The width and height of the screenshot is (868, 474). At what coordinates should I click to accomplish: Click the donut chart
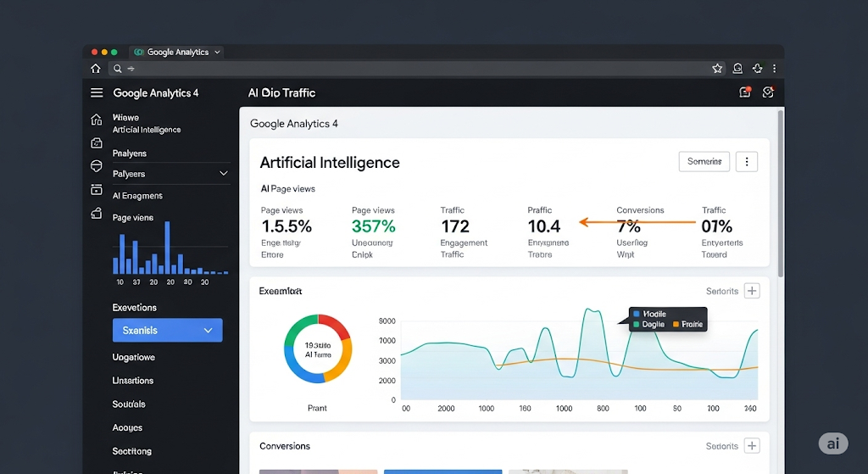(x=318, y=349)
